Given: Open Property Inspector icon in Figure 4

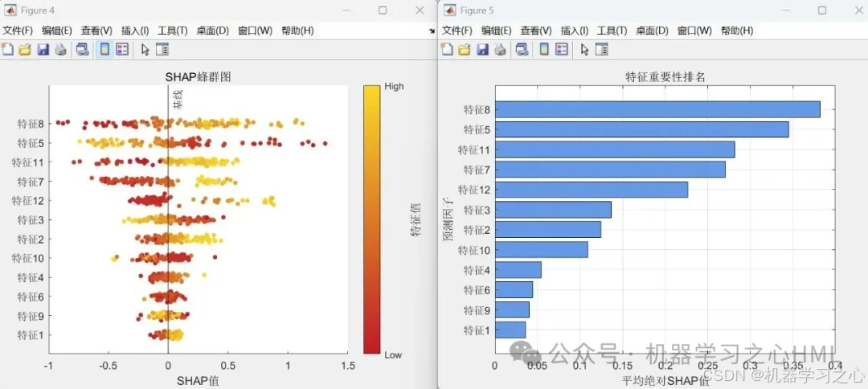Looking at the screenshot, I should (162, 50).
